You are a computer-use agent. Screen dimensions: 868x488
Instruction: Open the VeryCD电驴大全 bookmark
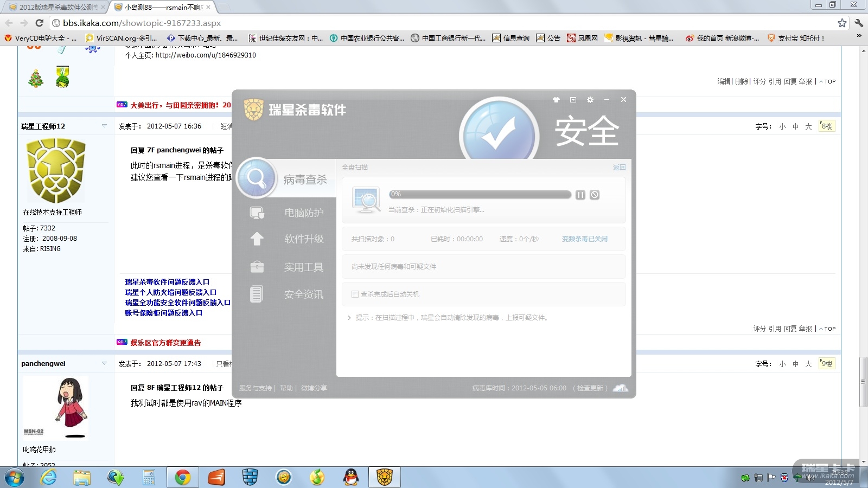(41, 38)
